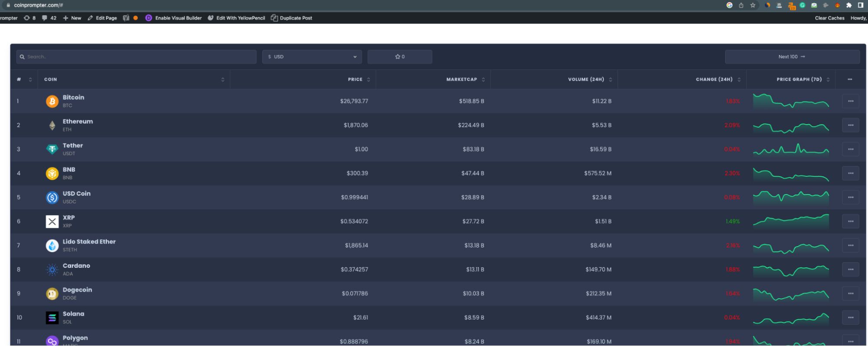Viewport: 868px width, 346px height.
Task: Click the site lock icon in address bar
Action: pyautogui.click(x=8, y=5)
